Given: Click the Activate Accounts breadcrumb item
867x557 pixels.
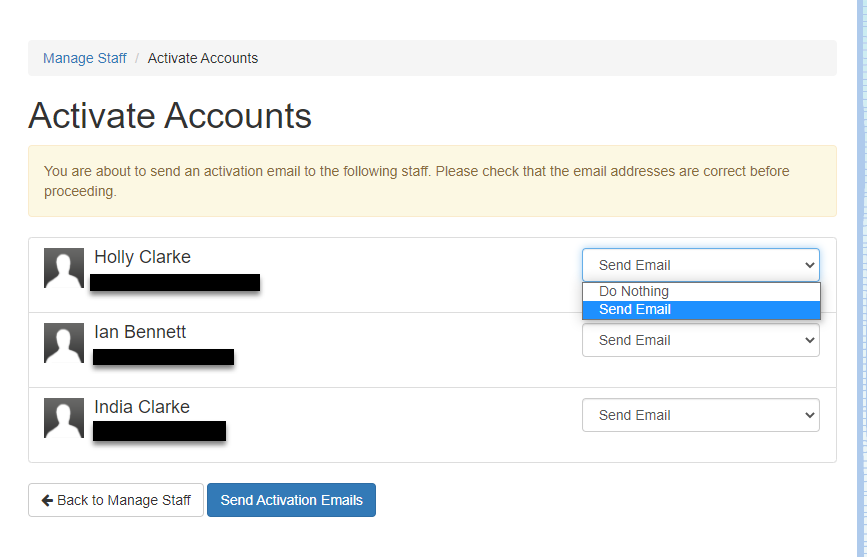Looking at the screenshot, I should click(x=203, y=58).
